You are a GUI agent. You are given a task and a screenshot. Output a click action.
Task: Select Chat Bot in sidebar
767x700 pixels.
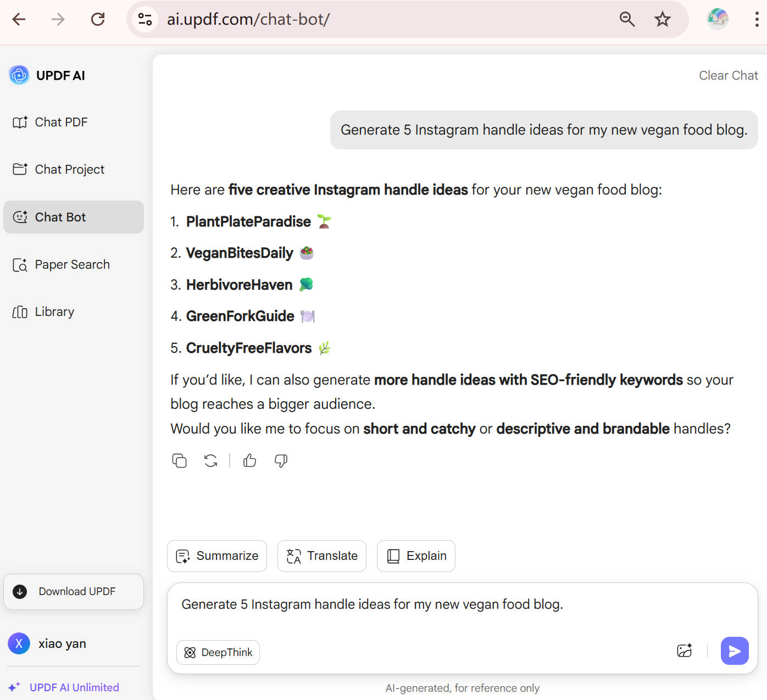tap(74, 217)
